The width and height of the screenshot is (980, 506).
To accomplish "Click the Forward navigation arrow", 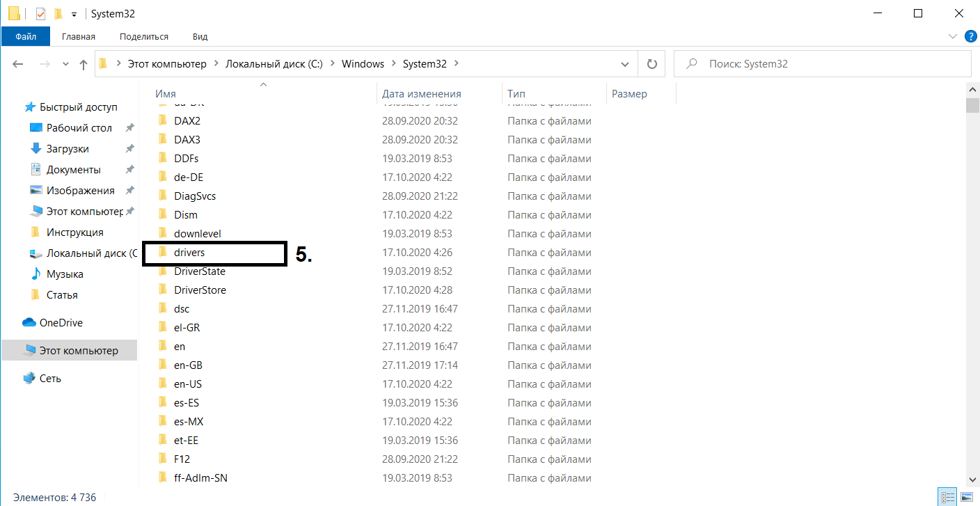I will [44, 64].
